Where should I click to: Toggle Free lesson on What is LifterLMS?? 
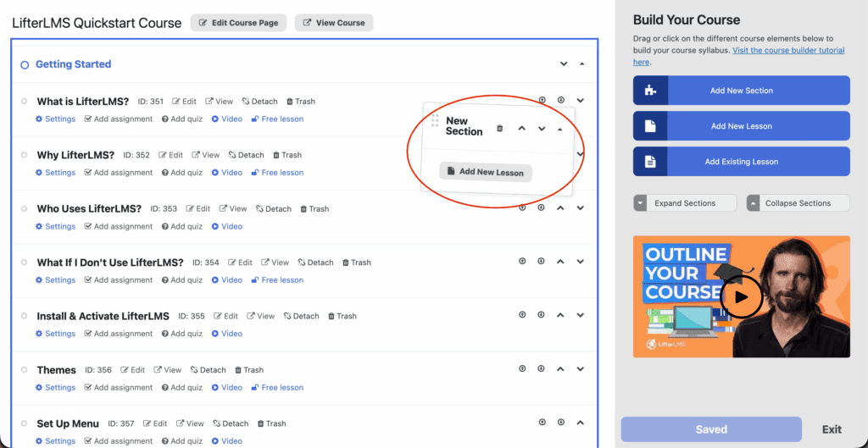[277, 119]
